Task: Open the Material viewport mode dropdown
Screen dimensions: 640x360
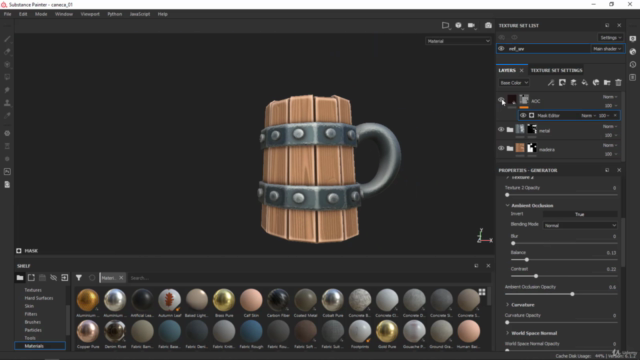Action: tap(458, 41)
